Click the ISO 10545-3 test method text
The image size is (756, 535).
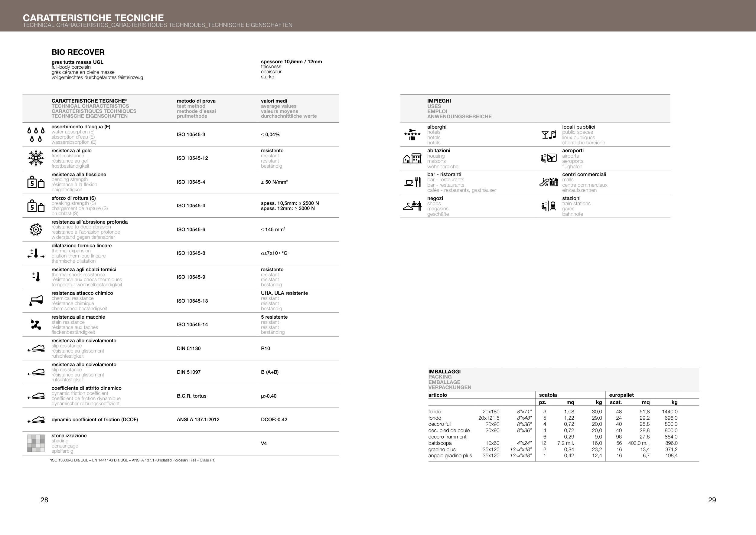click(191, 134)
